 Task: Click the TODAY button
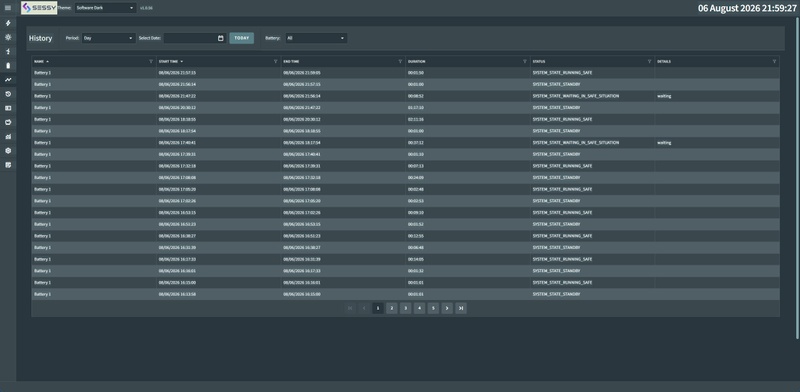tap(241, 38)
